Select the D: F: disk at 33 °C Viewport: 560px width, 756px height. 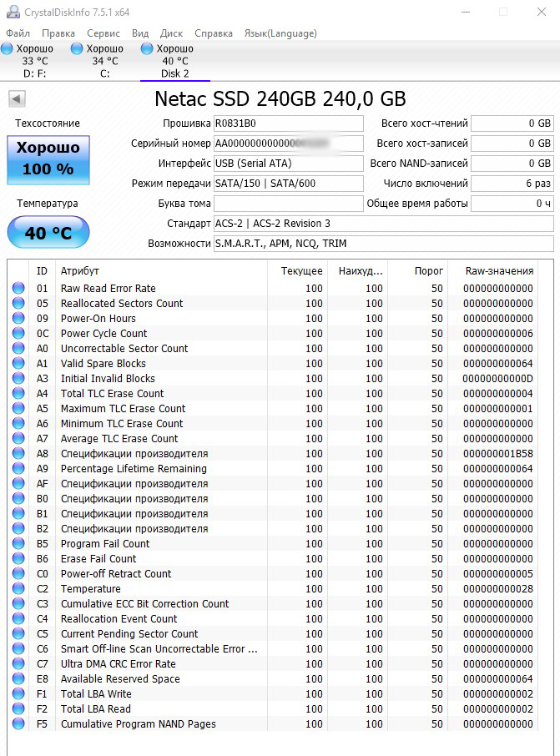(x=35, y=61)
